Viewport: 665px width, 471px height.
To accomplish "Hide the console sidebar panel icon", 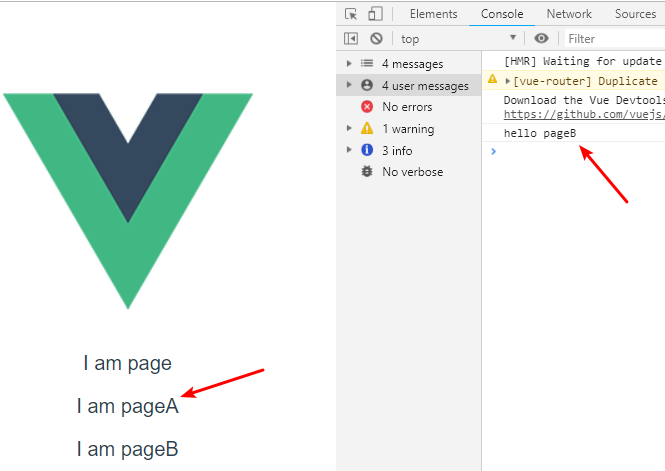I will 351,39.
